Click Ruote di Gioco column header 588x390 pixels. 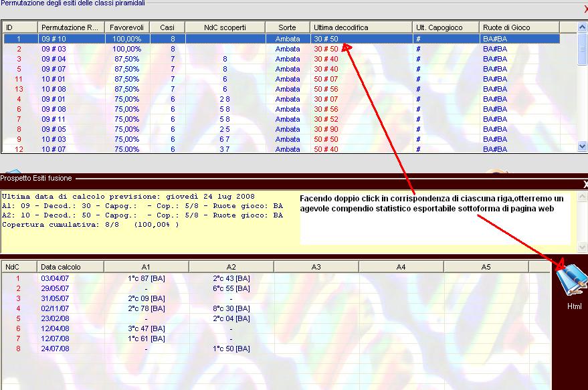coord(519,27)
